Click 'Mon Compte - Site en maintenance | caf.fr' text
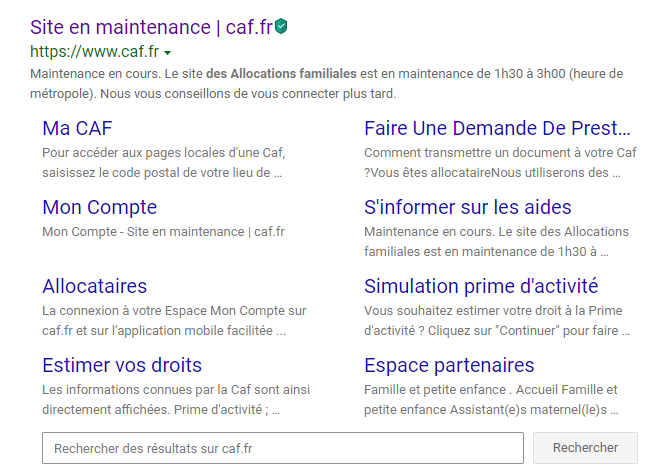The width and height of the screenshot is (660, 473). pos(163,232)
